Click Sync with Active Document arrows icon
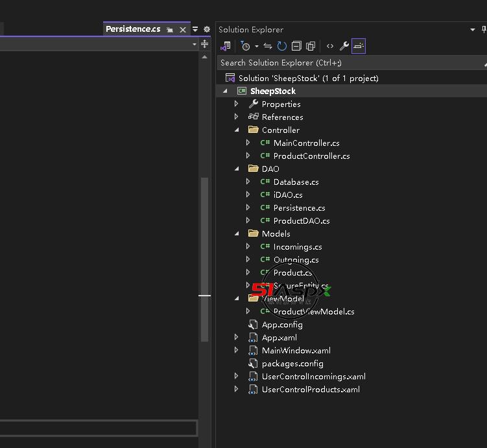This screenshot has width=487, height=448. pyautogui.click(x=268, y=46)
